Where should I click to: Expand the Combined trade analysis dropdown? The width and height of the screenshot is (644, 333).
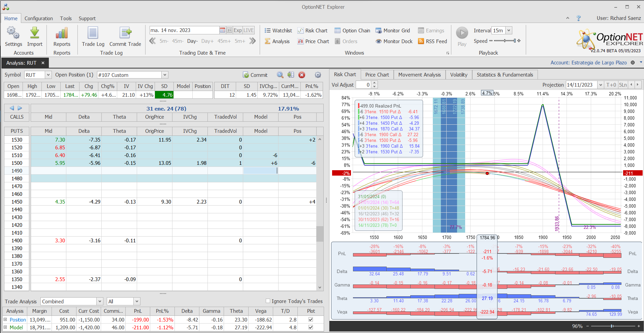[100, 301]
